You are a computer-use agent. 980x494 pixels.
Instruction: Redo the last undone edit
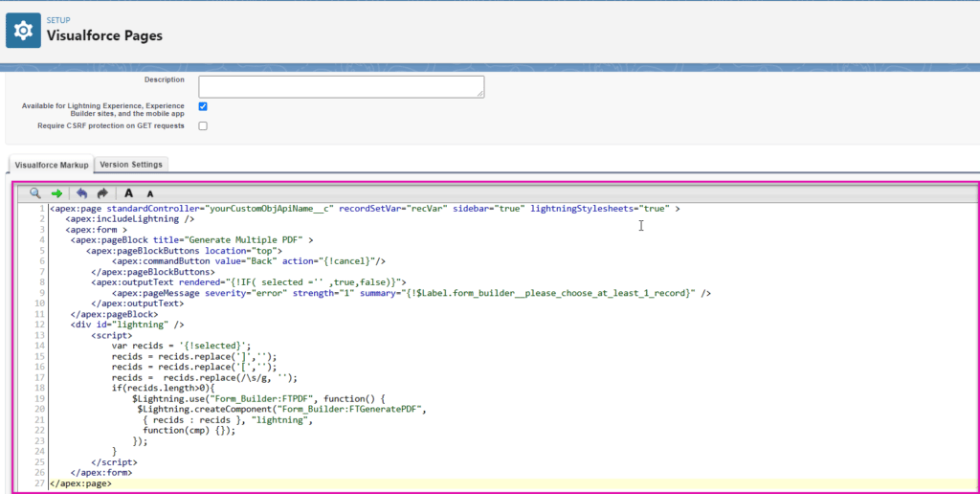102,192
